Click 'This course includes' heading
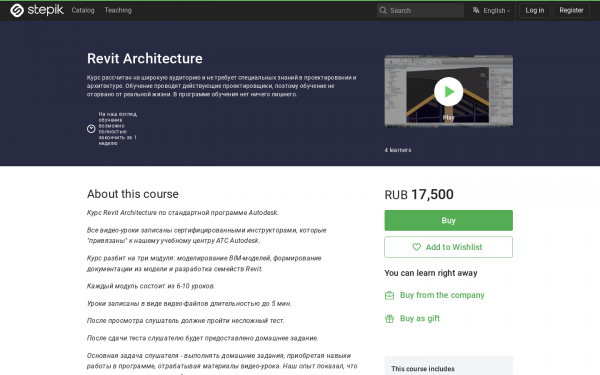This screenshot has width=600, height=375. pos(423,369)
